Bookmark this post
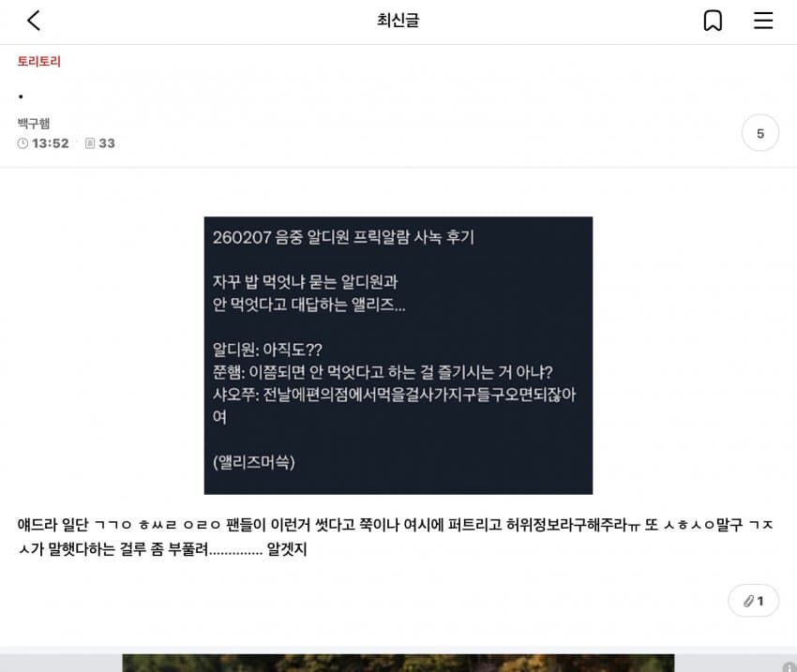Image resolution: width=797 pixels, height=672 pixels. 713,21
